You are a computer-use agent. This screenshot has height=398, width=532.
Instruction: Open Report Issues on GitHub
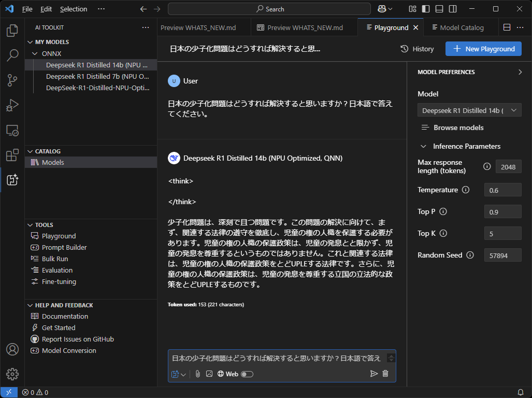77,339
